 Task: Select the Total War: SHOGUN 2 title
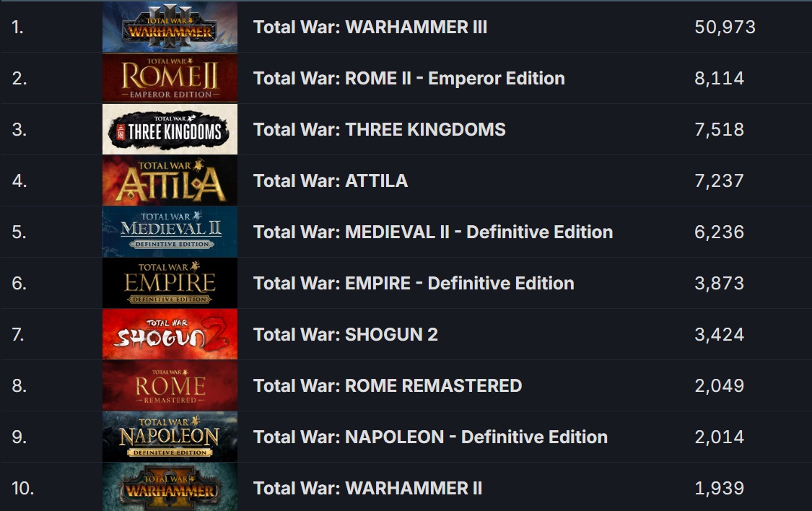pyautogui.click(x=345, y=335)
